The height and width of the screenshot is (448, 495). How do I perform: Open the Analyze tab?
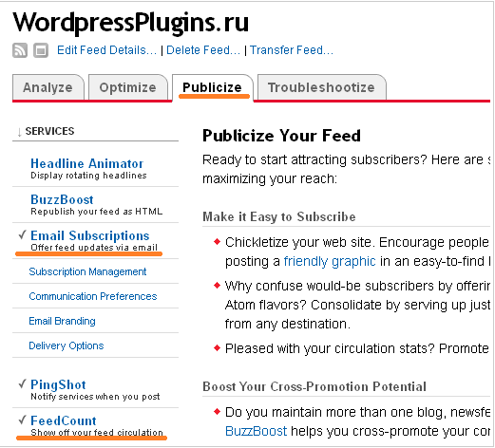48,87
